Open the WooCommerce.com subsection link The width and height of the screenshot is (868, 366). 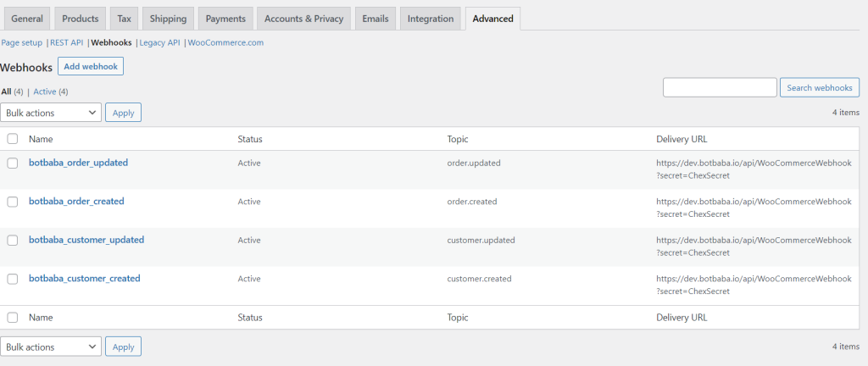pyautogui.click(x=225, y=42)
